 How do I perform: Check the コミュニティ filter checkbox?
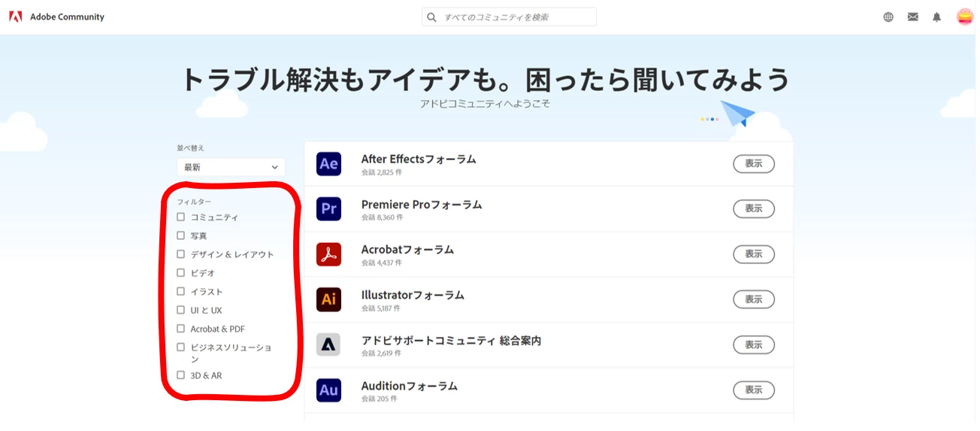point(180,217)
